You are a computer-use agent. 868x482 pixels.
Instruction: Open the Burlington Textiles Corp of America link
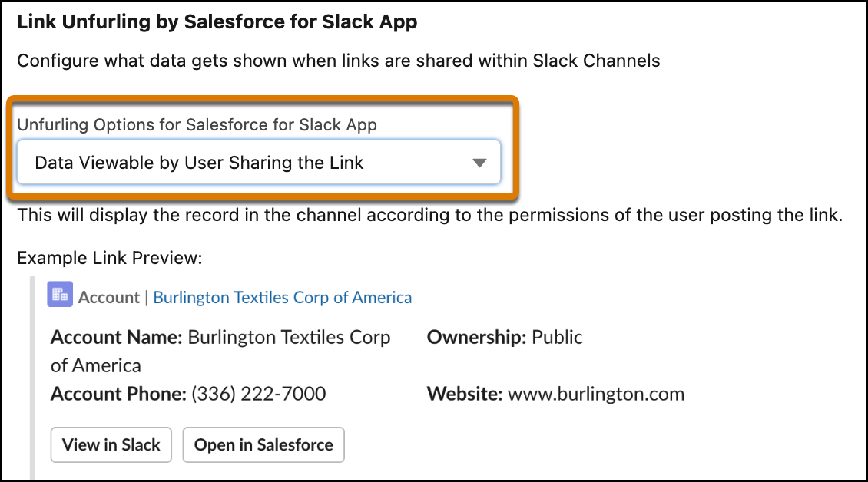tap(283, 297)
